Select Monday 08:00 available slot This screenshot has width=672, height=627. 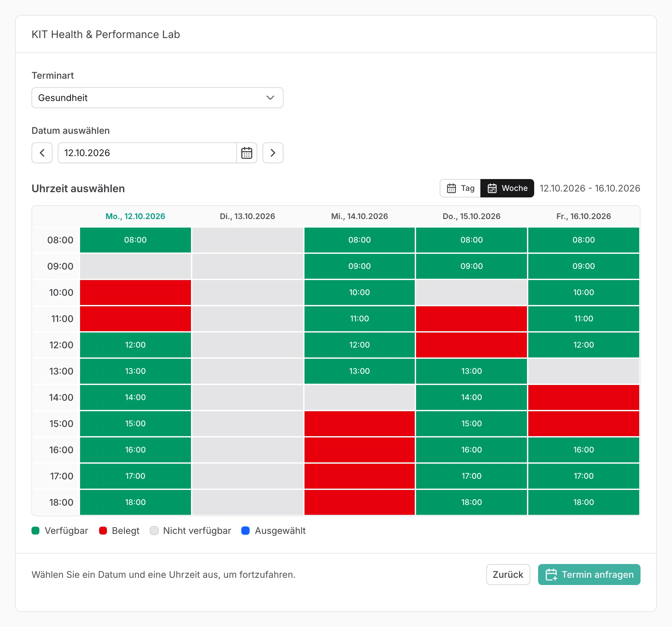135,240
